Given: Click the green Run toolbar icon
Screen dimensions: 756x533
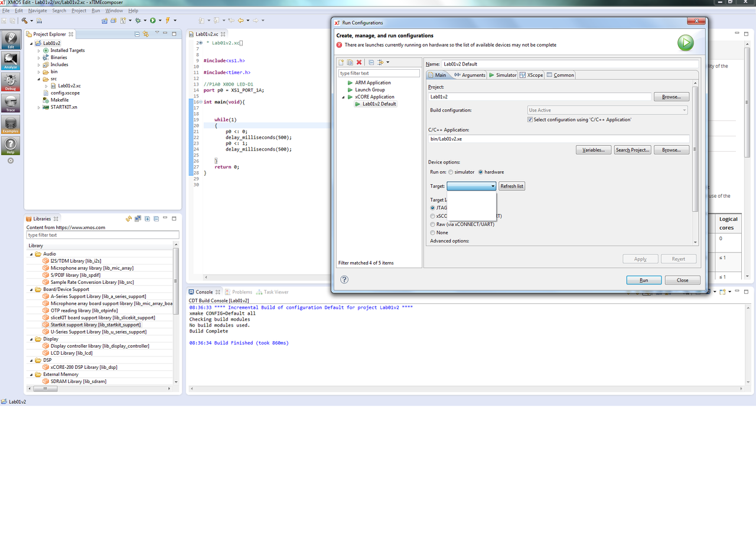Looking at the screenshot, I should 153,21.
